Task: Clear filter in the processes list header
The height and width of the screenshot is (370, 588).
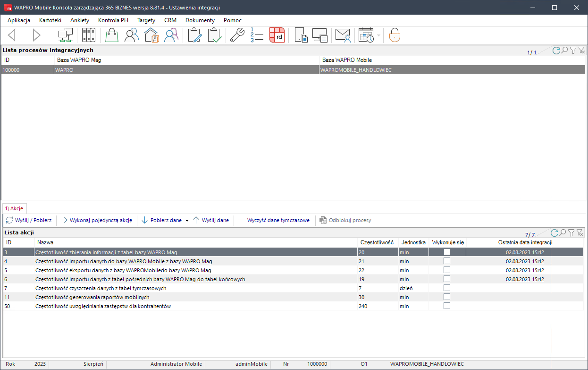Action: coord(581,50)
